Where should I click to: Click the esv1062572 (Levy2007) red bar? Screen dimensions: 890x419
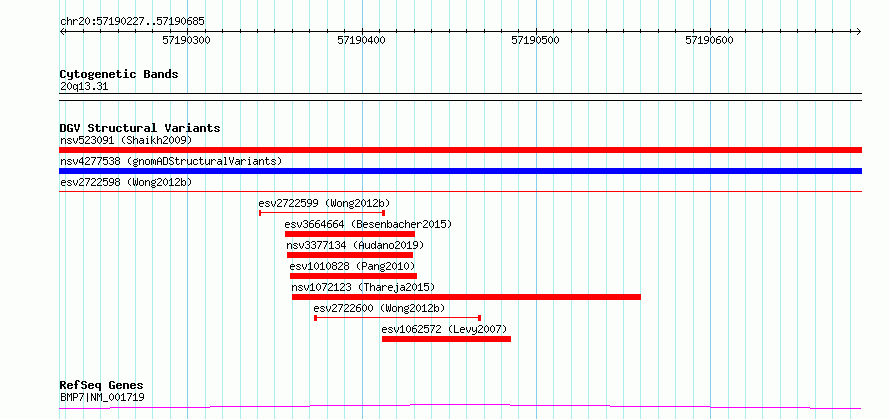tap(446, 339)
